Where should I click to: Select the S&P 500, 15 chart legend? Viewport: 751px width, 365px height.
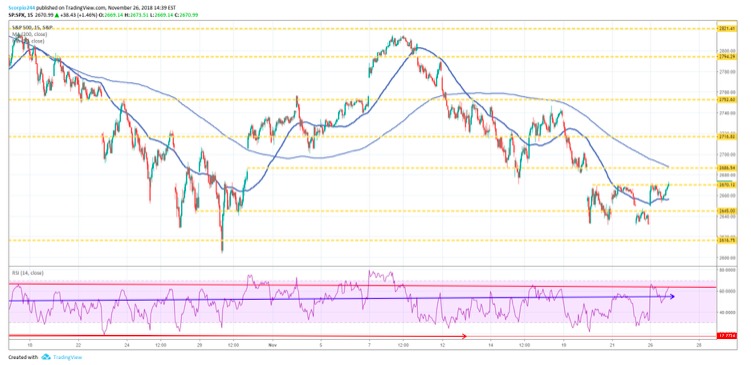(x=33, y=29)
